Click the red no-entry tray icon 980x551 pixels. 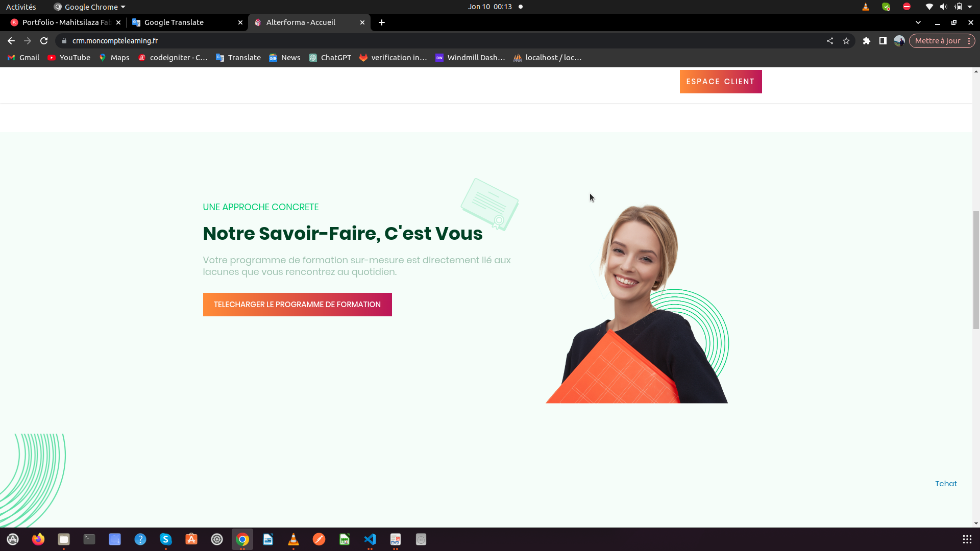click(x=906, y=7)
